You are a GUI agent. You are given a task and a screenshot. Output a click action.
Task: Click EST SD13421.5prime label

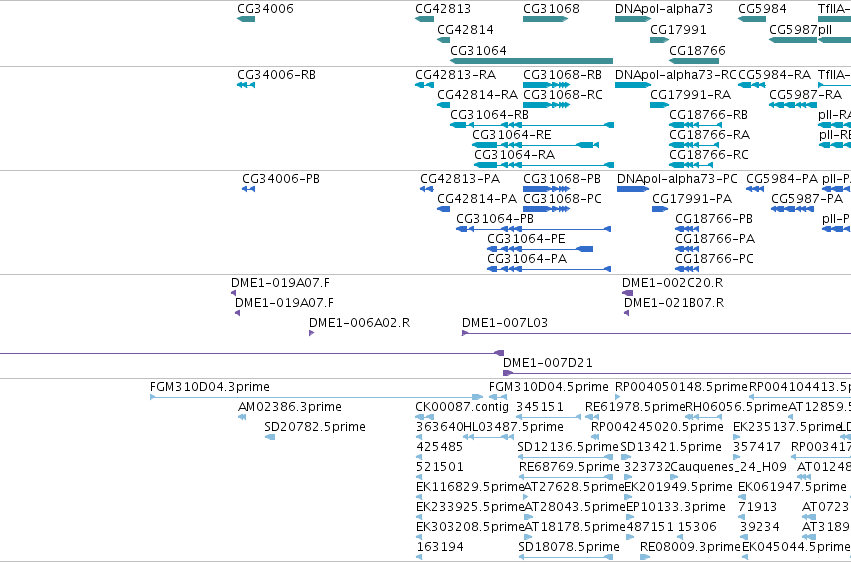tap(671, 448)
